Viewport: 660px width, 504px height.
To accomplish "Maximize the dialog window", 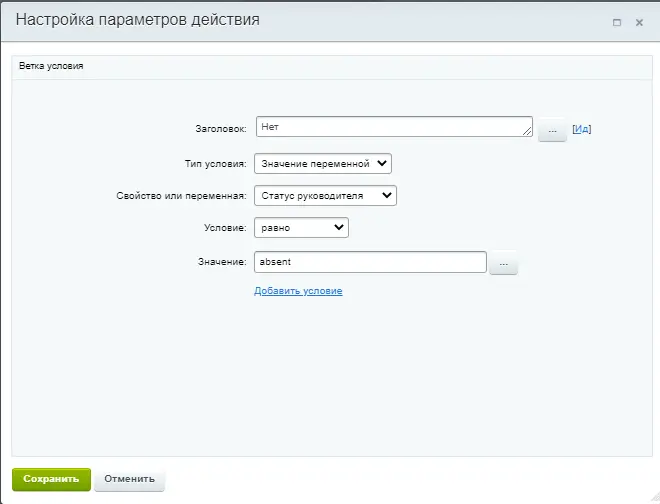I will (617, 22).
